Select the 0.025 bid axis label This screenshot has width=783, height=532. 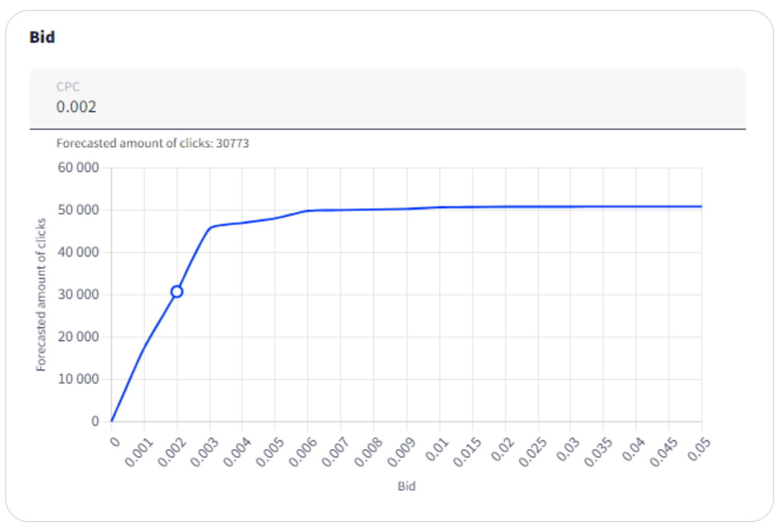533,452
